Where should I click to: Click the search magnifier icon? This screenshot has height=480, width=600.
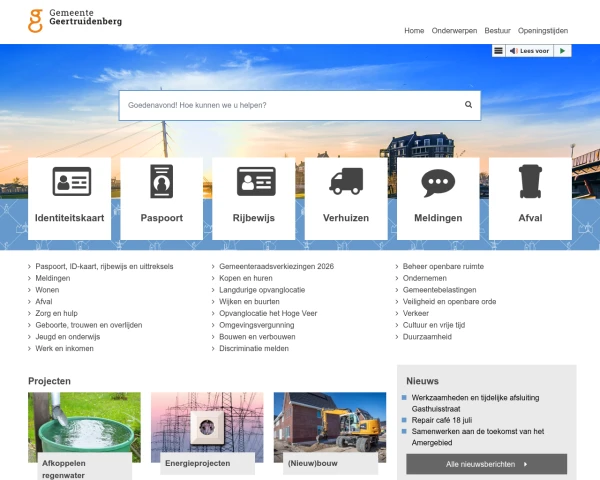tap(468, 104)
